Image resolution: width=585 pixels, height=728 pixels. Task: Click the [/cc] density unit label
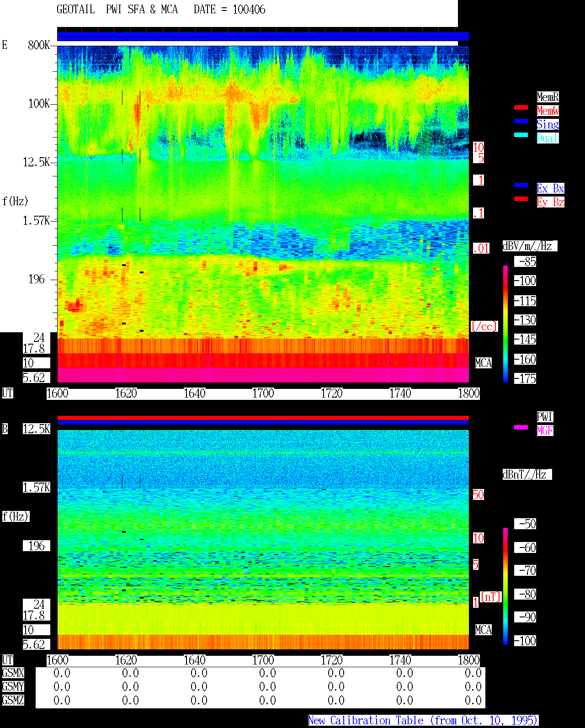[484, 327]
